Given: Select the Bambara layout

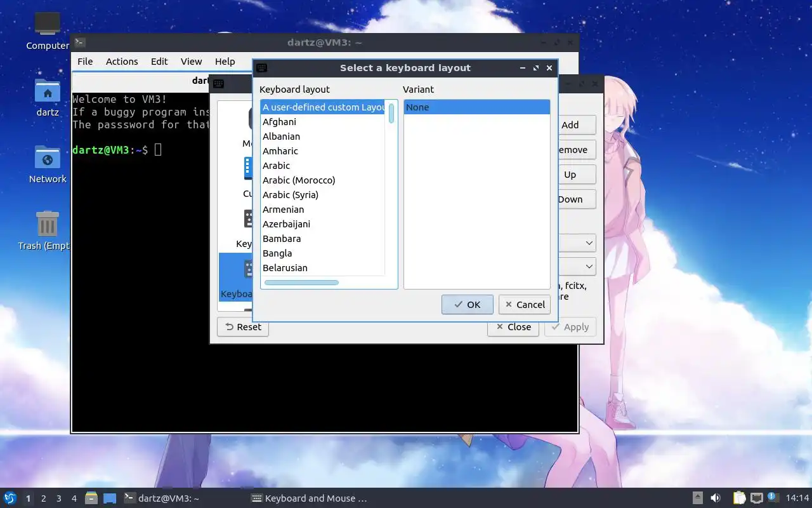Looking at the screenshot, I should [x=322, y=239].
